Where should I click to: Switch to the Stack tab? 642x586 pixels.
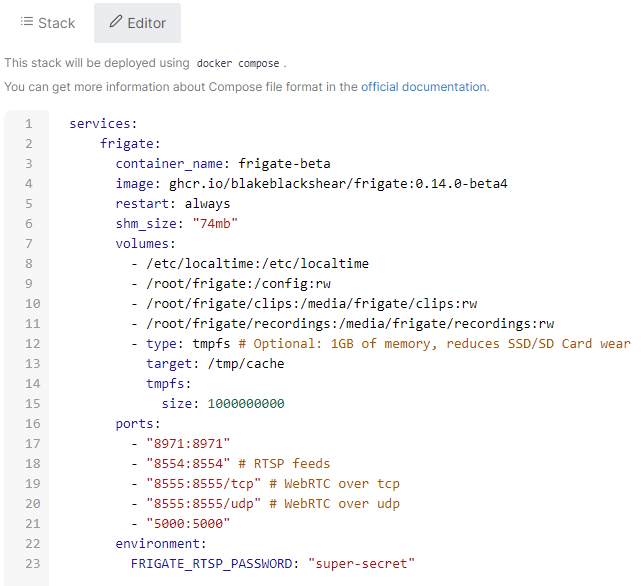48,23
